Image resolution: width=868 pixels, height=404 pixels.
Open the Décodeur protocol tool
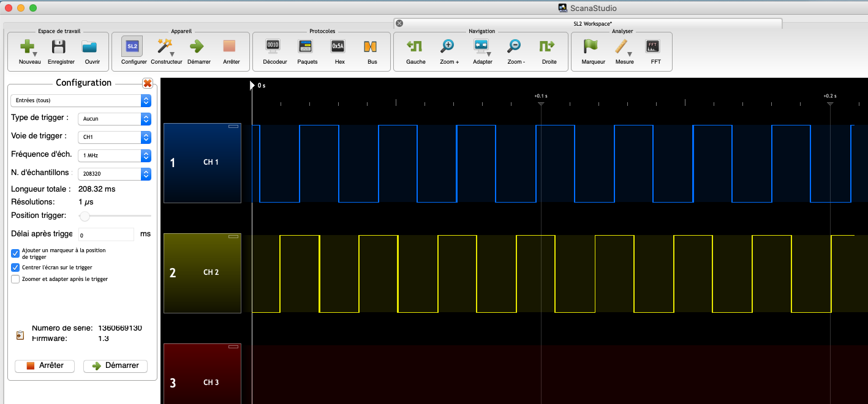click(274, 47)
